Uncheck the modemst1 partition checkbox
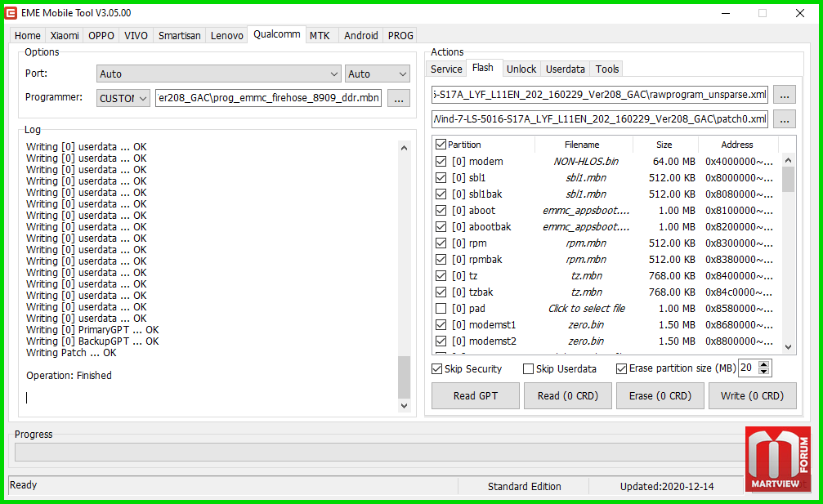 coord(441,325)
